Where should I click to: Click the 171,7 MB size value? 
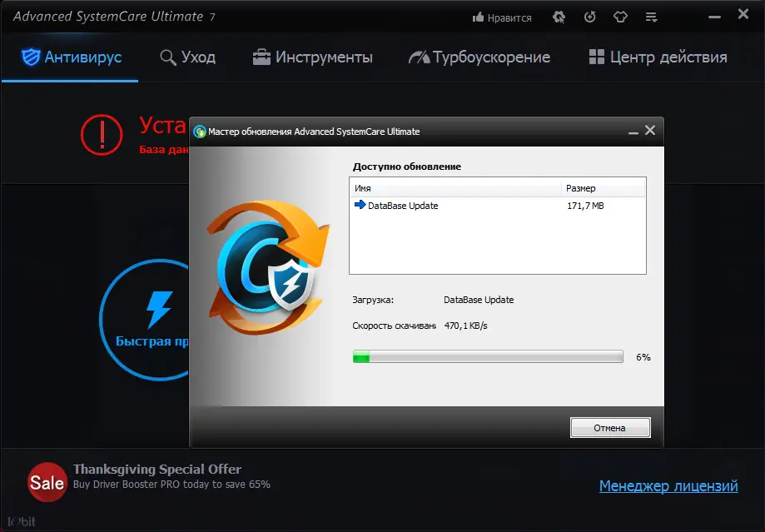pyautogui.click(x=585, y=206)
